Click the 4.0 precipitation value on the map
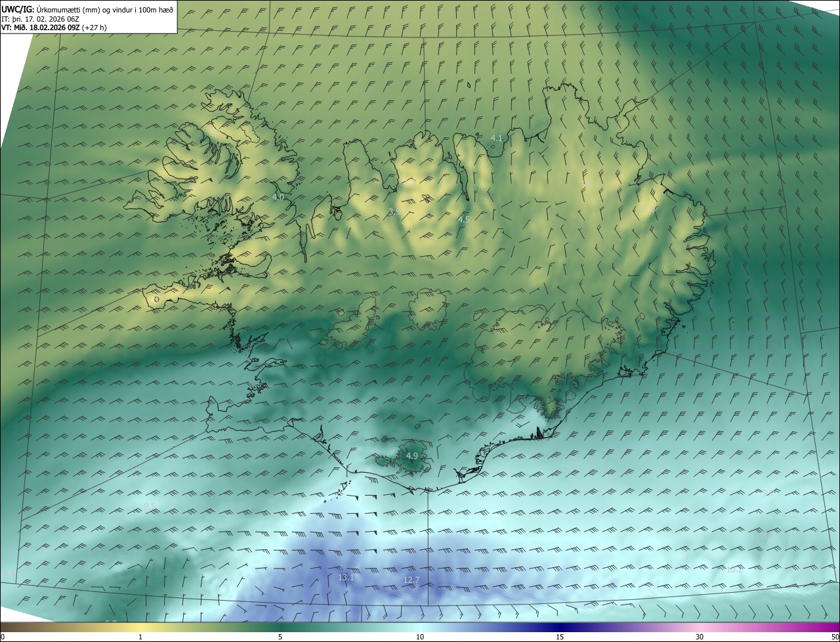This screenshot has width=840, height=642. click(x=278, y=197)
